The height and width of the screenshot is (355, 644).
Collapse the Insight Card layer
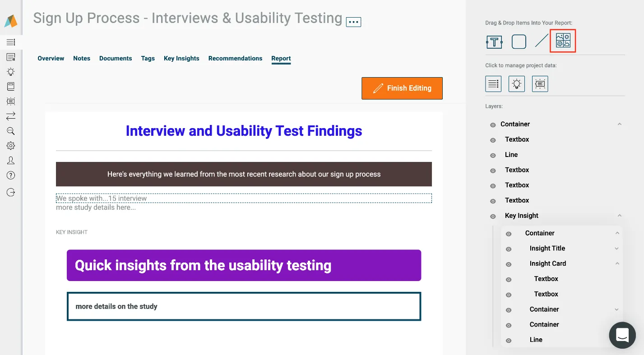click(617, 263)
